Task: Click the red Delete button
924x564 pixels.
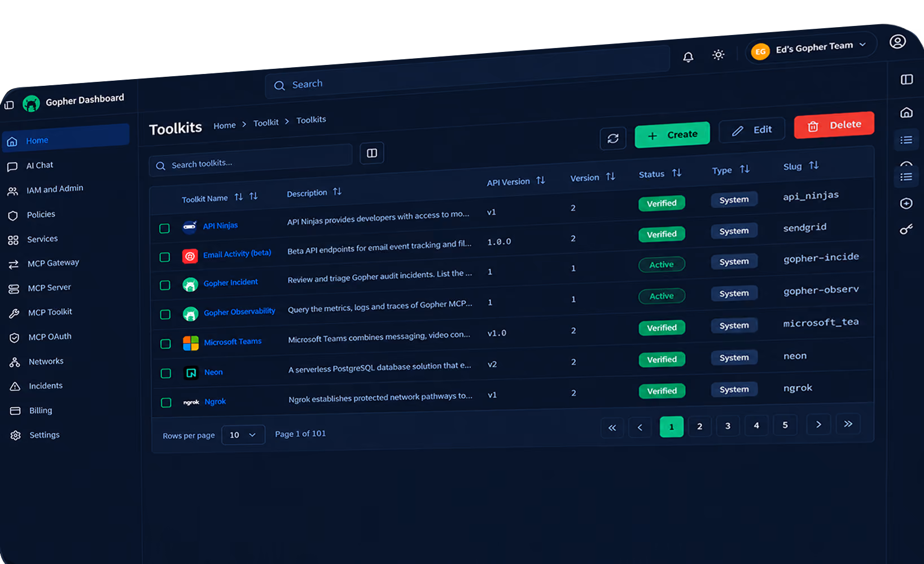Action: coord(834,125)
